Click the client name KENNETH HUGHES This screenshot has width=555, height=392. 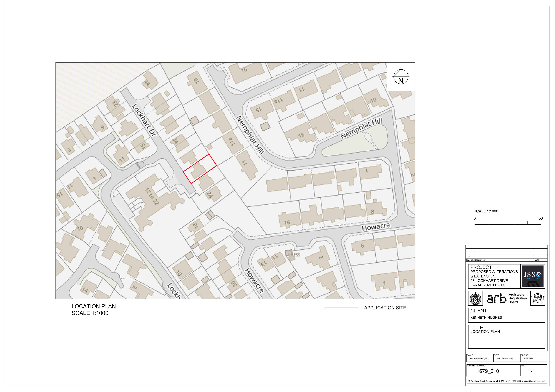click(x=486, y=318)
